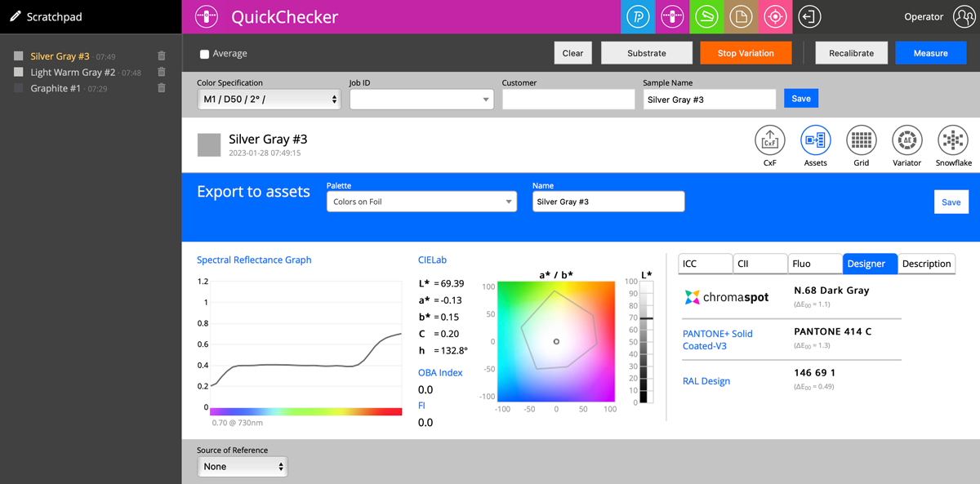Open the Assets export icon
This screenshot has width=980, height=484.
[815, 140]
